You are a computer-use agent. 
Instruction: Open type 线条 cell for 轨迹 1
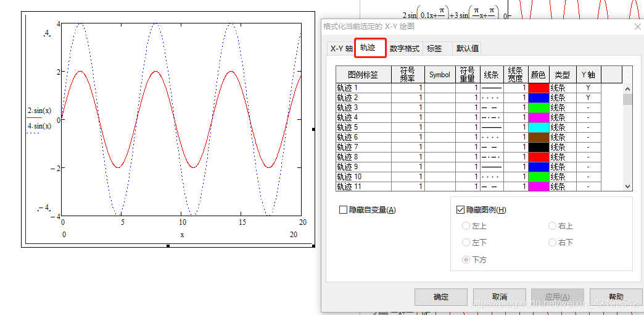[x=563, y=88]
